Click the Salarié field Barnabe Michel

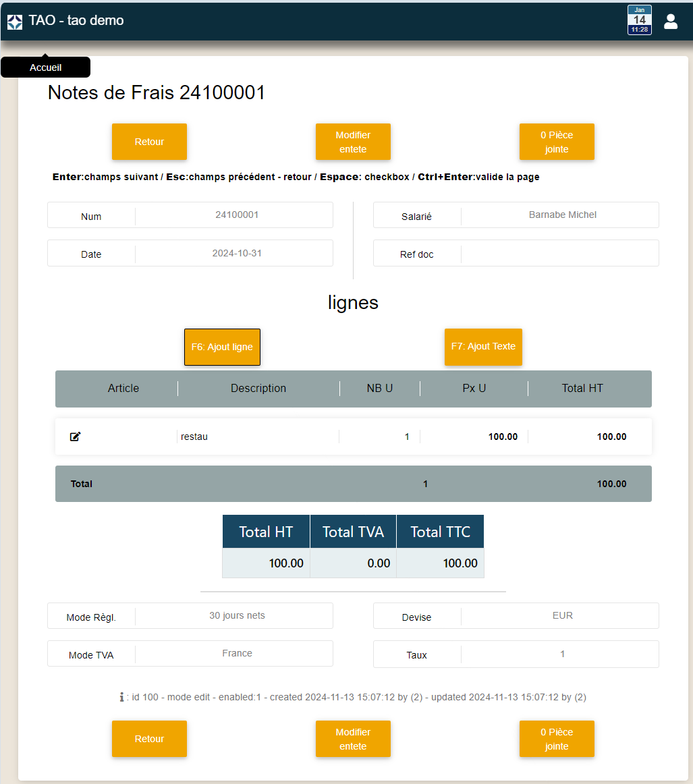[561, 215]
